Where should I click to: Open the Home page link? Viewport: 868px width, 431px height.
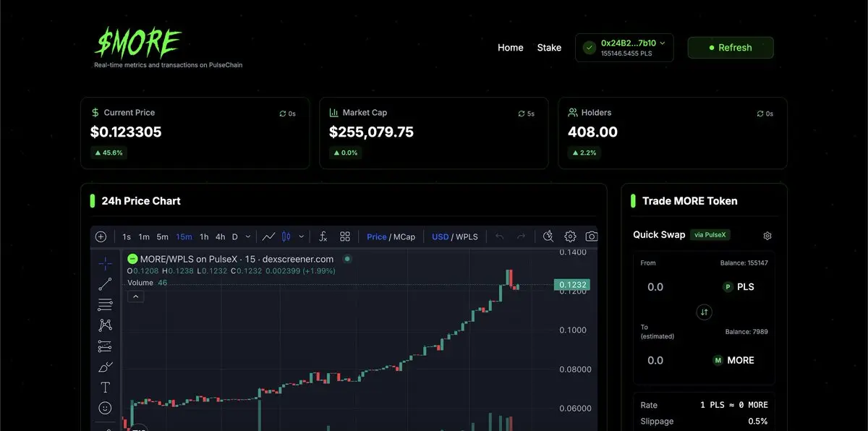click(x=511, y=48)
